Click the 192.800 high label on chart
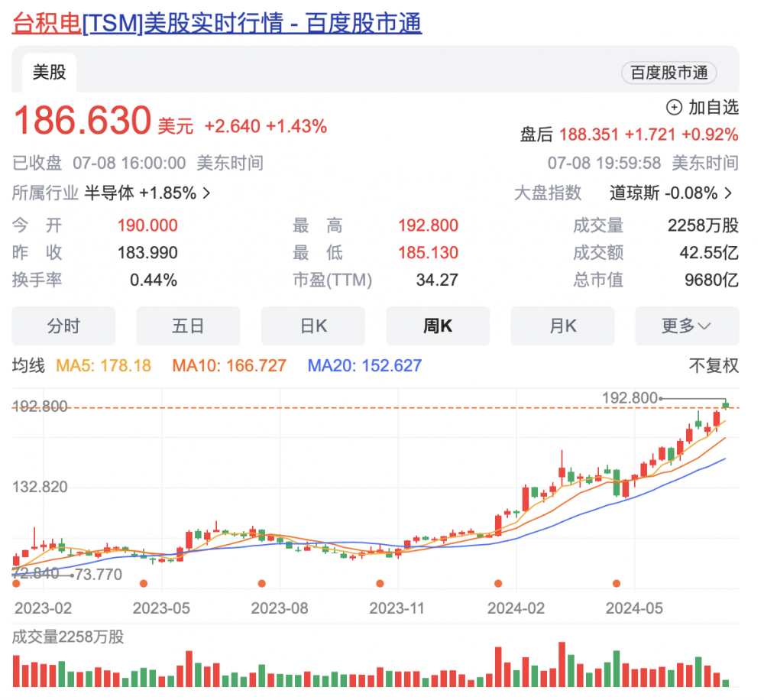This screenshot has width=764, height=700. 630,398
